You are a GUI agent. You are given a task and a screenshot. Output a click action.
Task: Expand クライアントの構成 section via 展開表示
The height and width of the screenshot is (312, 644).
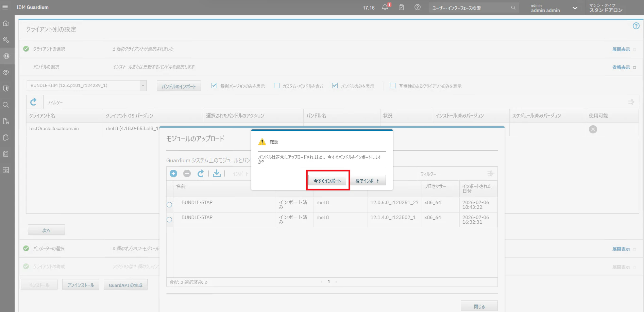[621, 267]
